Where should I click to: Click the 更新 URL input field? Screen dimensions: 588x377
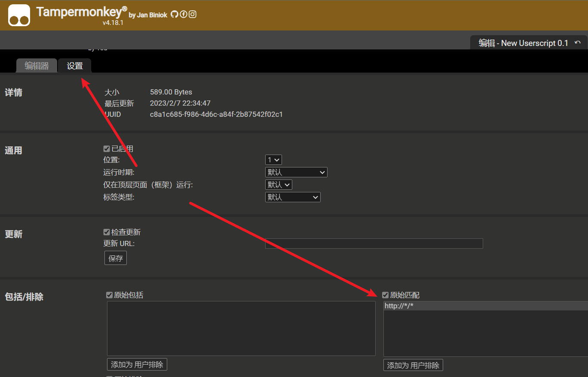tap(374, 243)
